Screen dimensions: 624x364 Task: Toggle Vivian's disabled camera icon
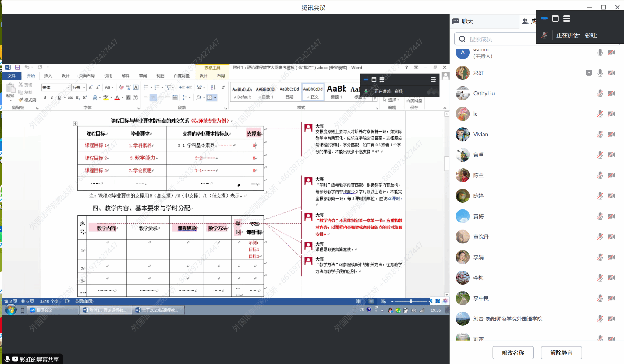click(x=611, y=134)
